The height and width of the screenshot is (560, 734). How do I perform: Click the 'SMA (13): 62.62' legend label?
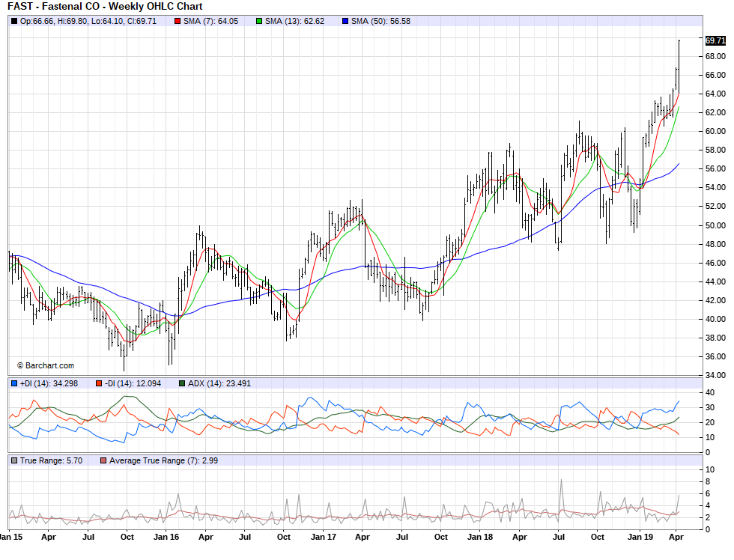tap(294, 21)
